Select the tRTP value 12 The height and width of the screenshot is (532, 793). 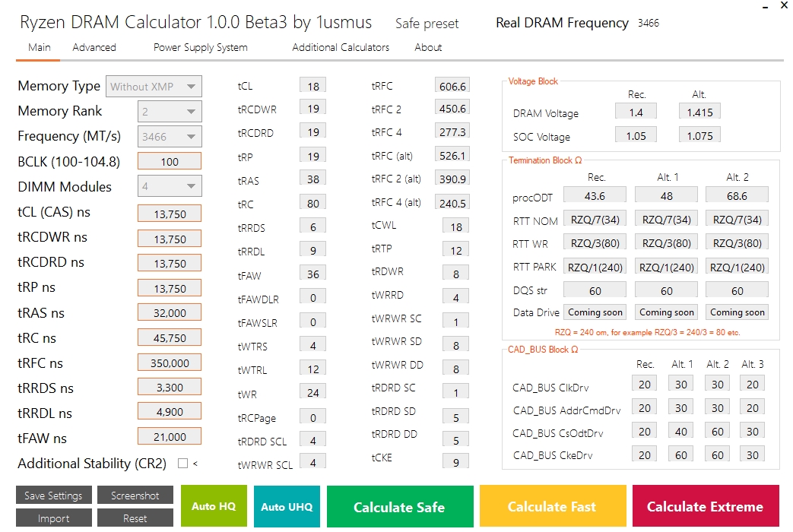[x=455, y=250]
